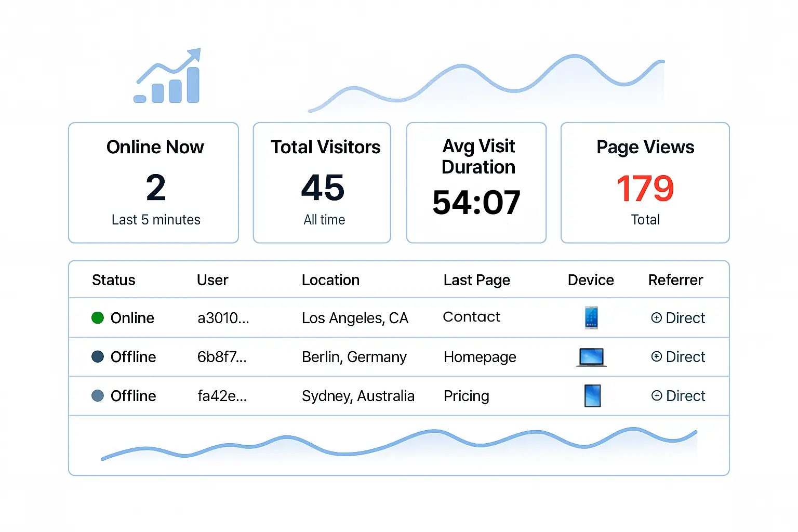Open the Location column header filter
798x532 pixels.
point(330,280)
